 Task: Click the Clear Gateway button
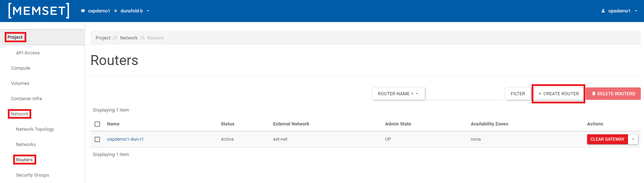[x=607, y=139]
